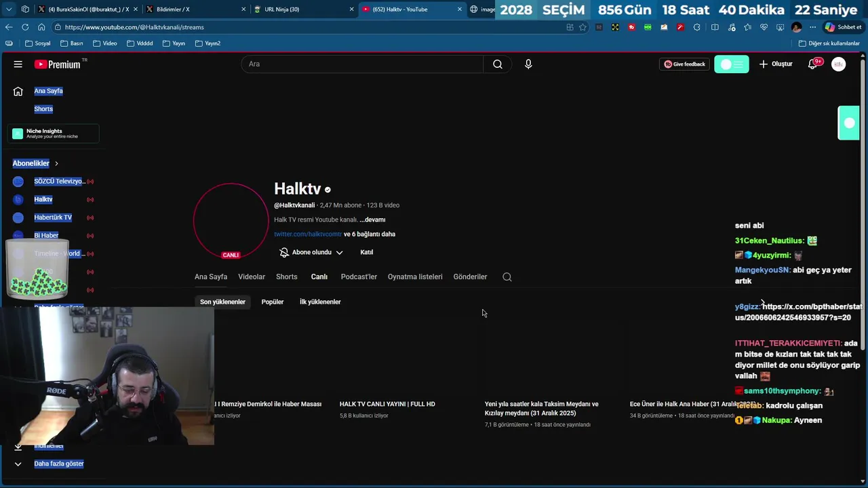Click the magnifier search button

[x=498, y=64]
